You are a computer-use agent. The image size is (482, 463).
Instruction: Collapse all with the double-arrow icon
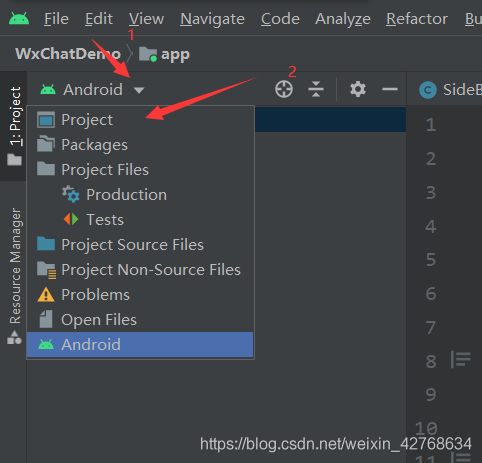(x=316, y=89)
